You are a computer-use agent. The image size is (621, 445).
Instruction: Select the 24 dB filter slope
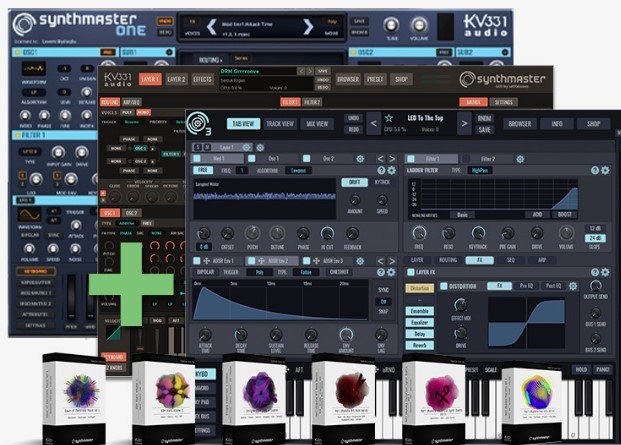pyautogui.click(x=595, y=238)
